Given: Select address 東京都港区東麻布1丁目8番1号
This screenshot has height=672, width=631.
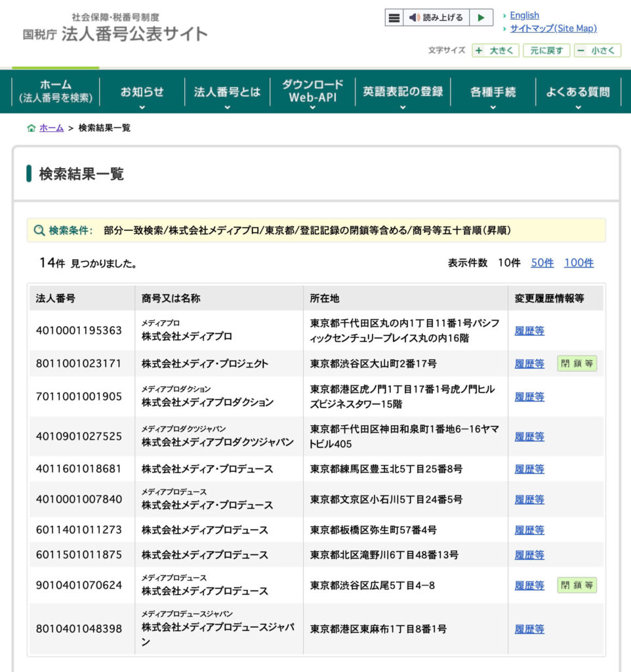Looking at the screenshot, I should click(x=378, y=629).
